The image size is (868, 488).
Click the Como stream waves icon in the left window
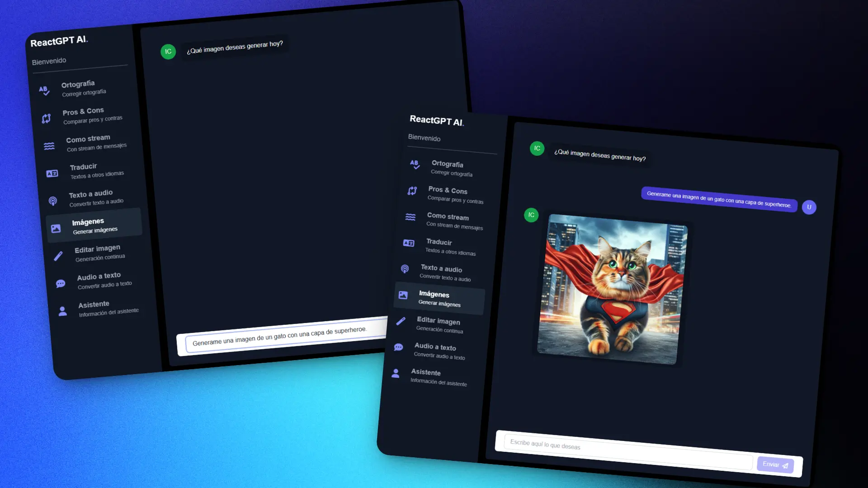pos(49,146)
